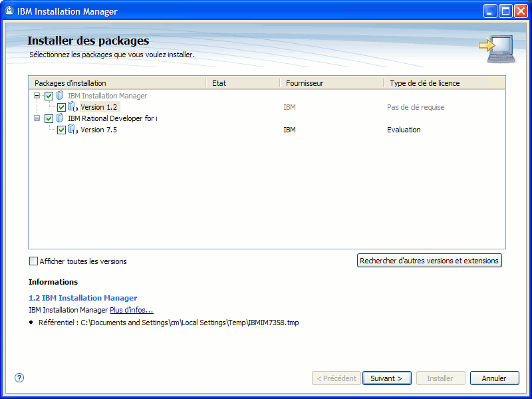Select the Version 1.2 tree item

point(98,107)
